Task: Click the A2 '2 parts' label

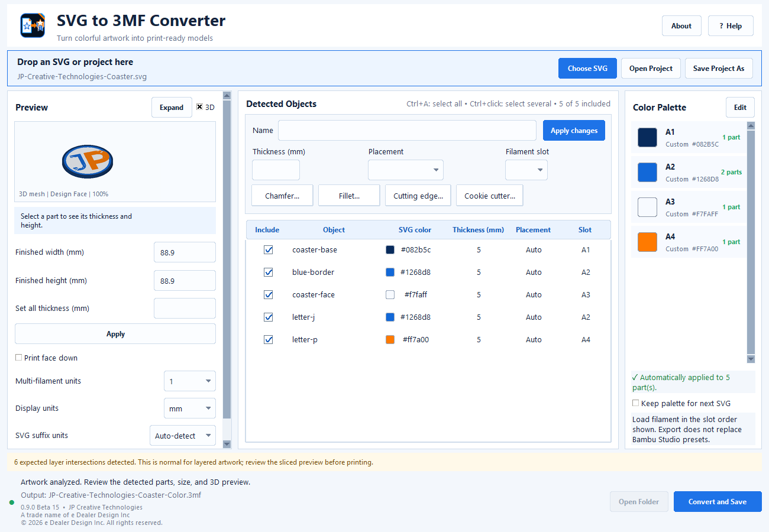Action: pos(731,173)
